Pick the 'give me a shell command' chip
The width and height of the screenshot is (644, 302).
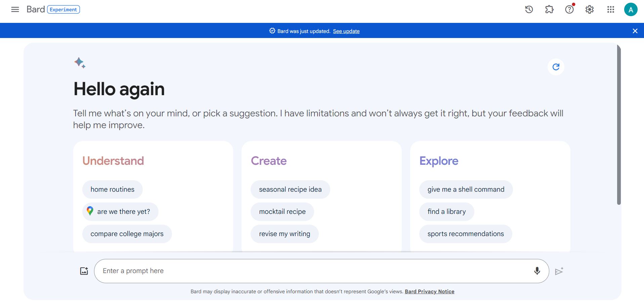(x=466, y=189)
